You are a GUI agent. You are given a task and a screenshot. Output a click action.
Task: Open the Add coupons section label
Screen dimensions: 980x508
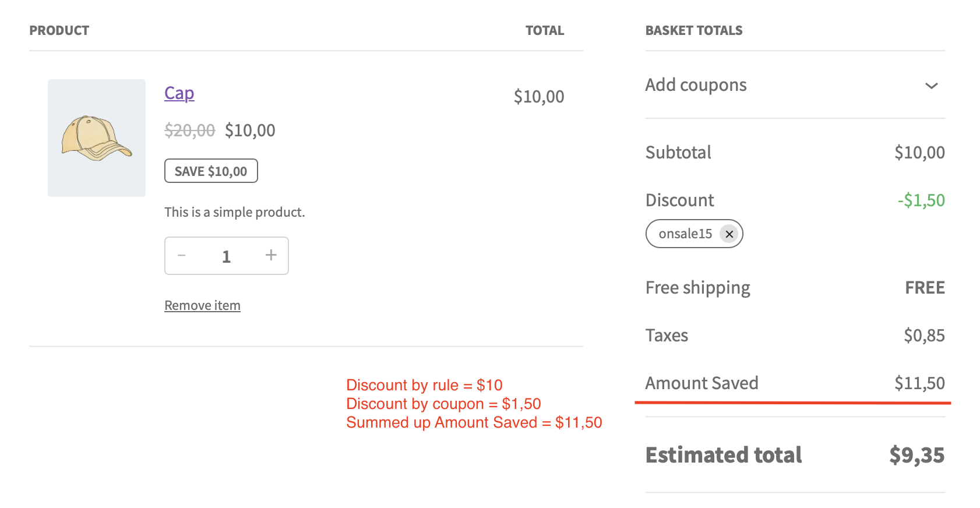click(x=696, y=85)
